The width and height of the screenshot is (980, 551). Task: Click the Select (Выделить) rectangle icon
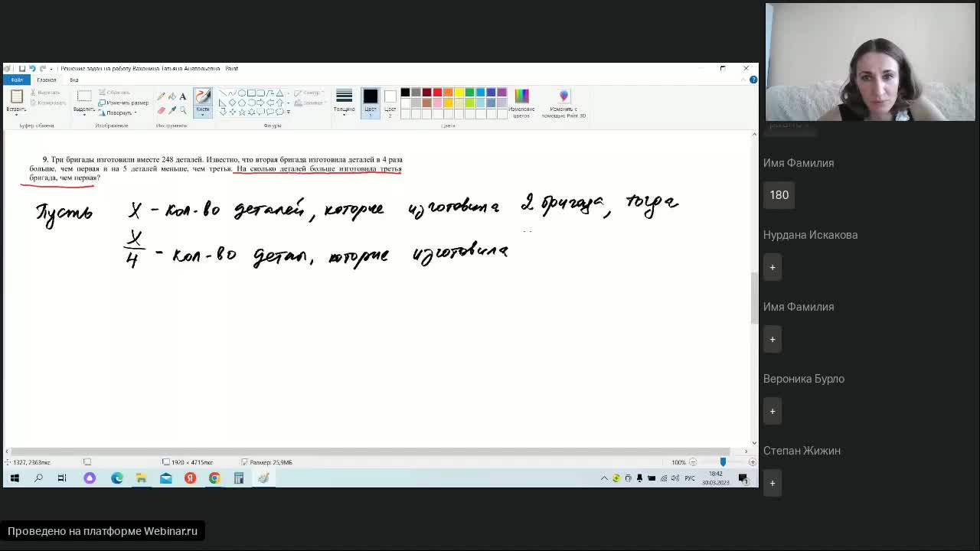coord(84,96)
